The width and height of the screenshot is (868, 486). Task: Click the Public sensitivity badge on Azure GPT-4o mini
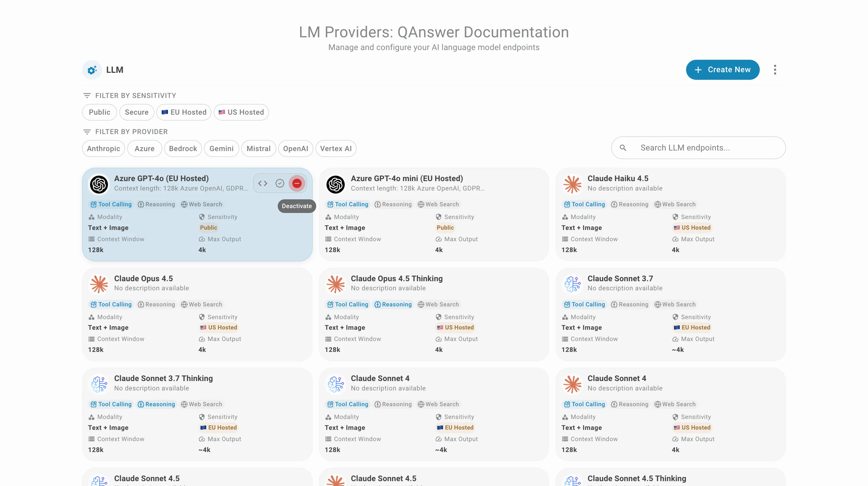tap(445, 228)
